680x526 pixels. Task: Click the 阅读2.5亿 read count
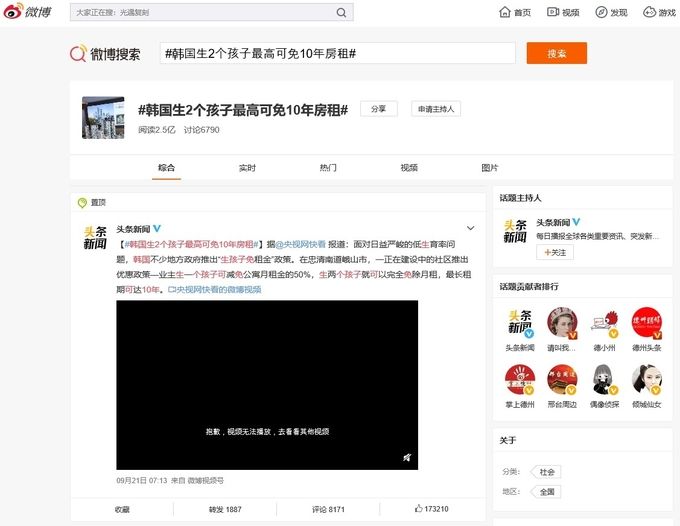coord(157,130)
